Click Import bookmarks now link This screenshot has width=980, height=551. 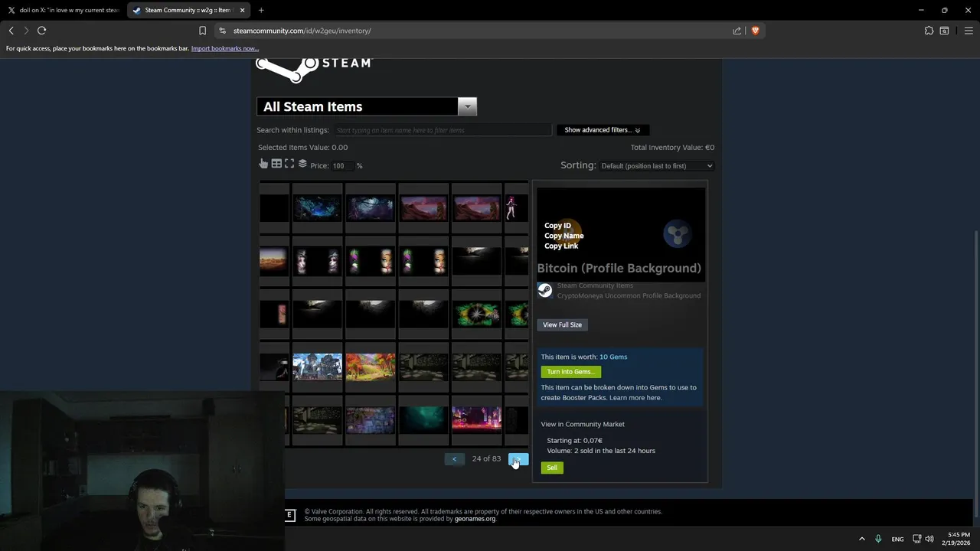point(224,48)
